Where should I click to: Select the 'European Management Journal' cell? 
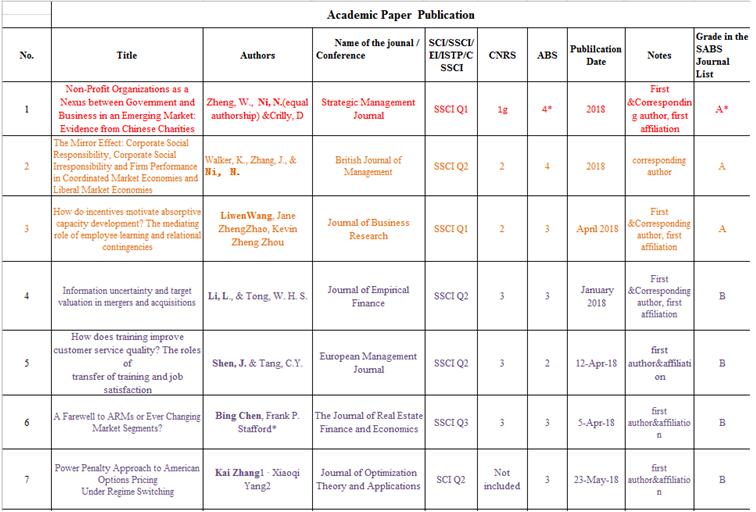(x=367, y=362)
